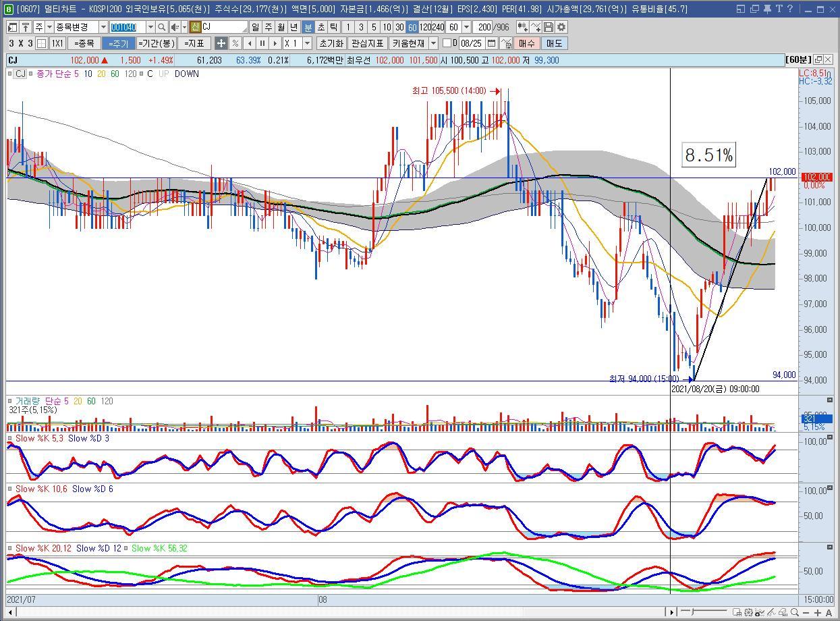Open the calendar date picker icon
840x621 pixels.
pyautogui.click(x=491, y=43)
